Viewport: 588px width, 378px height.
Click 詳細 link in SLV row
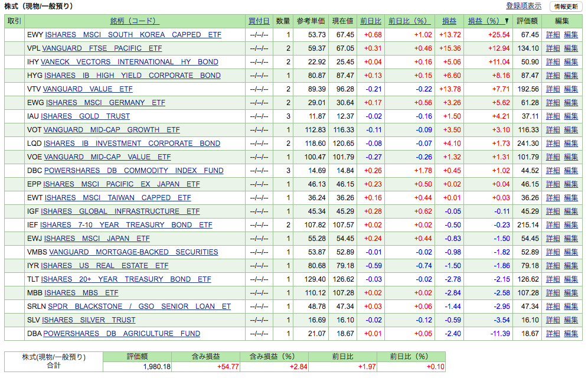pos(553,320)
